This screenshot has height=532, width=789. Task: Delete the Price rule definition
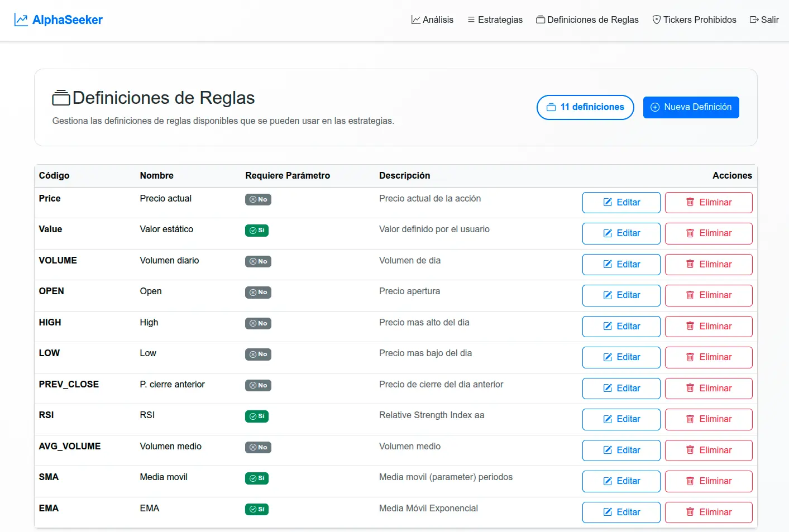click(x=709, y=203)
